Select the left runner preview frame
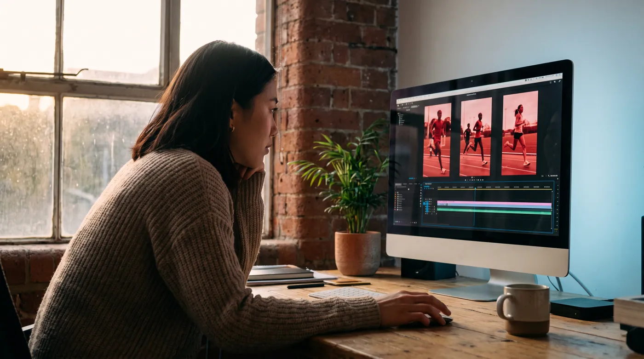644x359 pixels. (x=437, y=140)
